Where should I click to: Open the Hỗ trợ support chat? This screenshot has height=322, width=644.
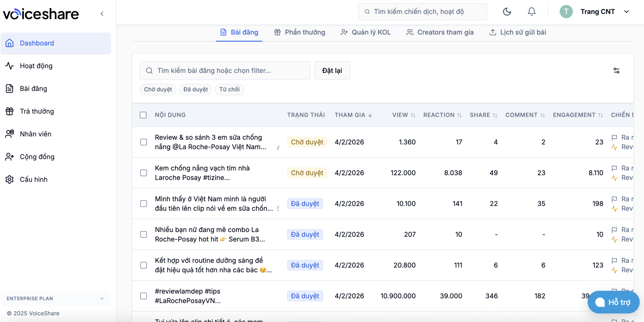[613, 302]
